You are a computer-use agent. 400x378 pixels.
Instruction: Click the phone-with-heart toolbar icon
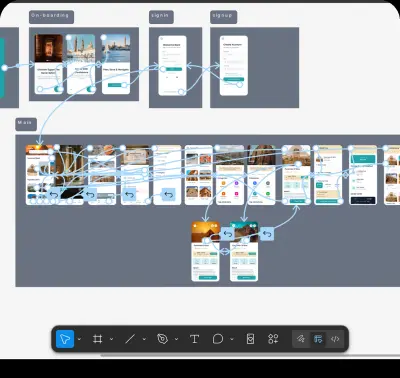(250, 339)
